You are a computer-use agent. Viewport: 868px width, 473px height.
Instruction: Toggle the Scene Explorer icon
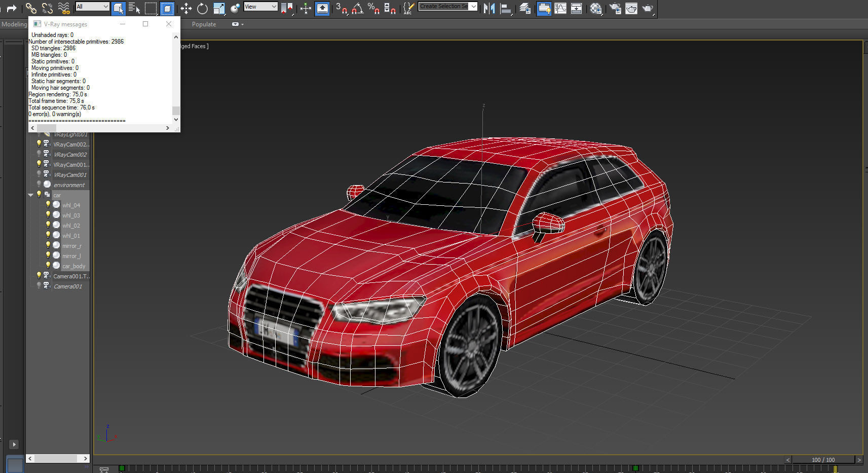tap(544, 8)
